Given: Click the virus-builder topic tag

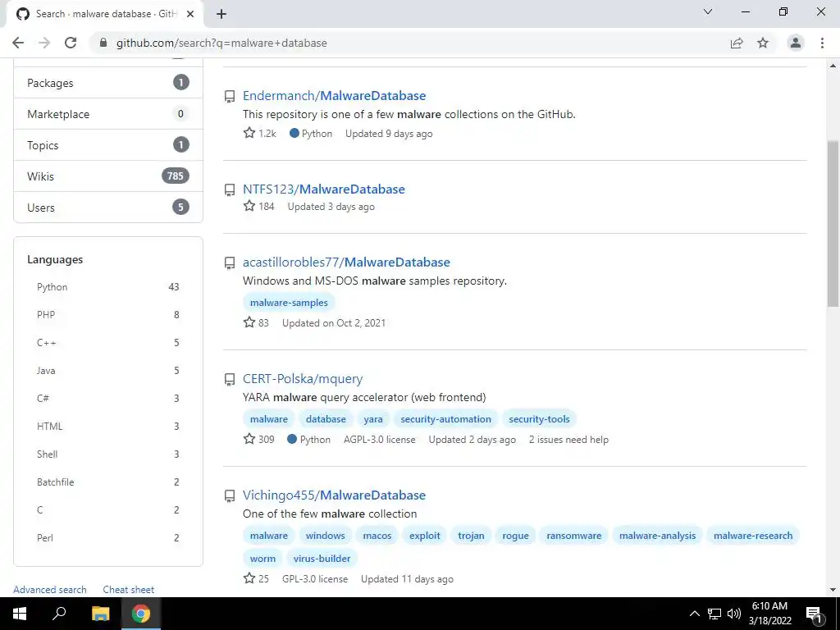Looking at the screenshot, I should [x=322, y=558].
